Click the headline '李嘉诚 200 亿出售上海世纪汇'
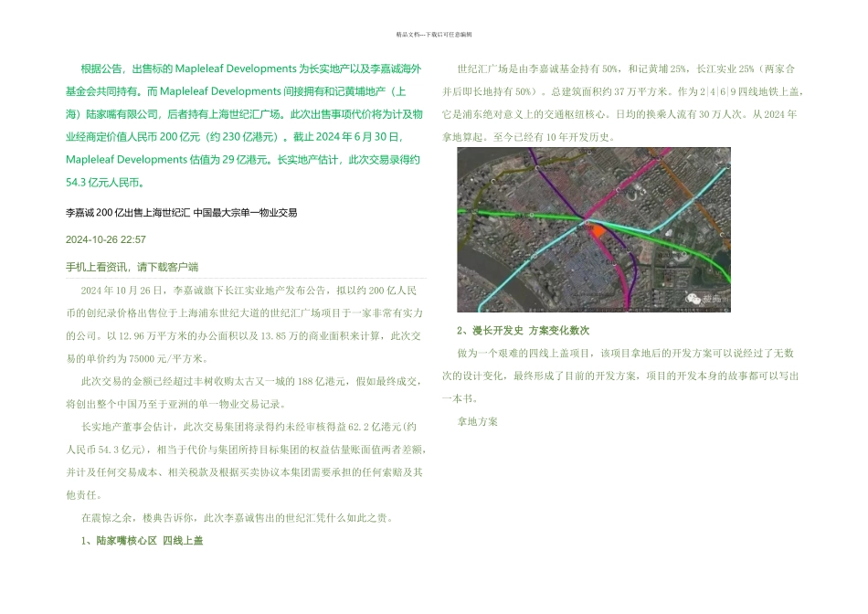 point(182,213)
